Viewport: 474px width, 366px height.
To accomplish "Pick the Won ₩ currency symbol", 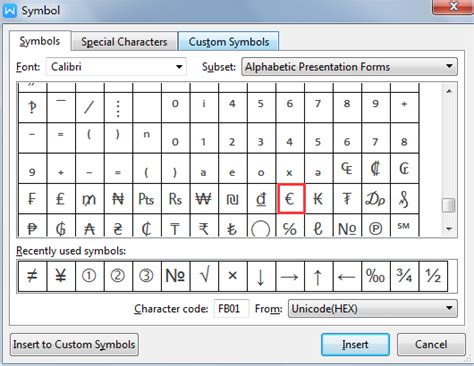I will coord(204,199).
